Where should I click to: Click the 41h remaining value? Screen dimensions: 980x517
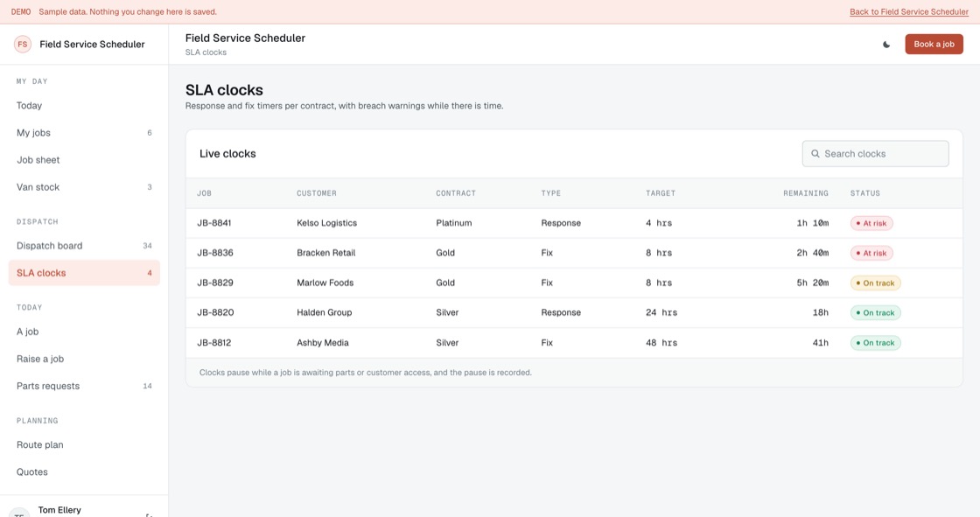point(821,343)
